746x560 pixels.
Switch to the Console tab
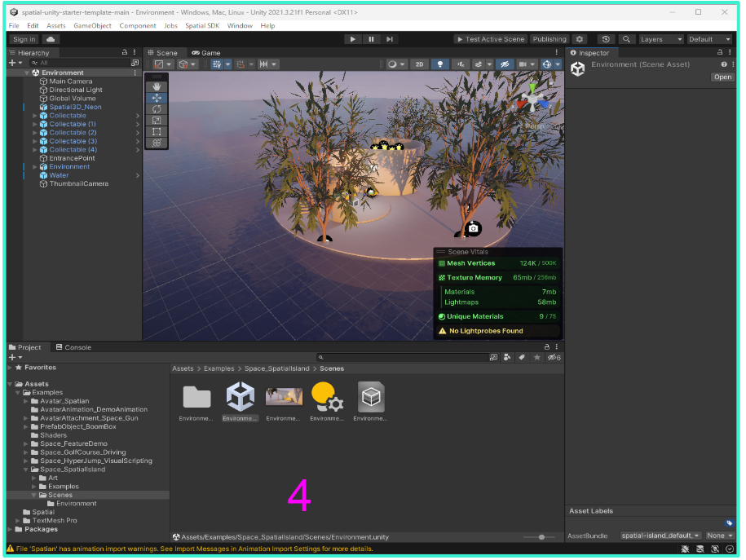pyautogui.click(x=73, y=347)
